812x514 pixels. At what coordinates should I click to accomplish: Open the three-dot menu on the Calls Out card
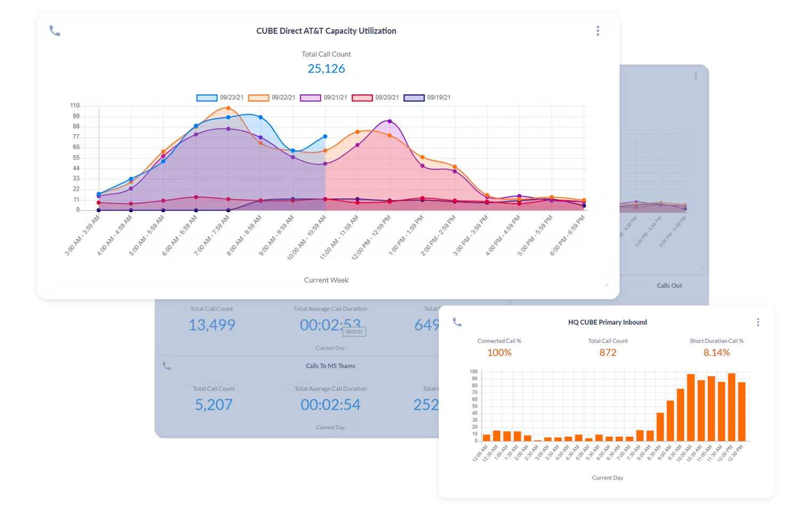[x=696, y=77]
